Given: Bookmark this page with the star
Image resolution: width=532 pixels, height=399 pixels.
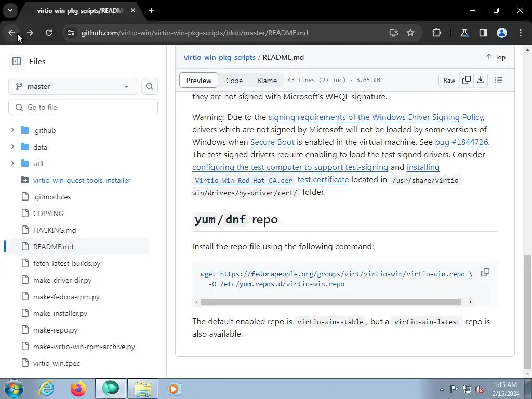Looking at the screenshot, I should point(410,33).
